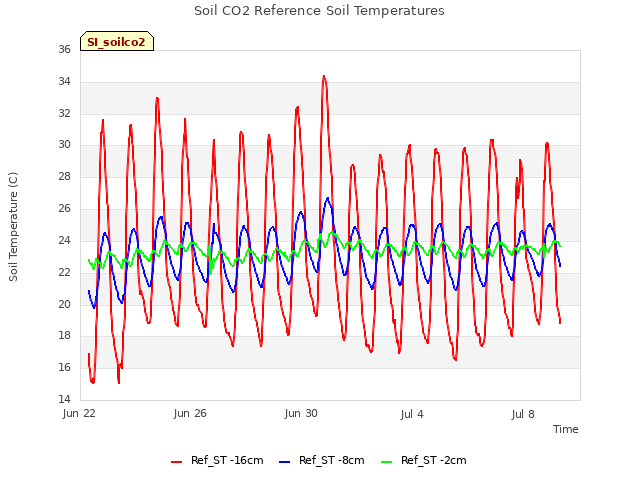640x480 pixels.
Task: Click the 16 y-axis tick label
Action: click(x=64, y=367)
